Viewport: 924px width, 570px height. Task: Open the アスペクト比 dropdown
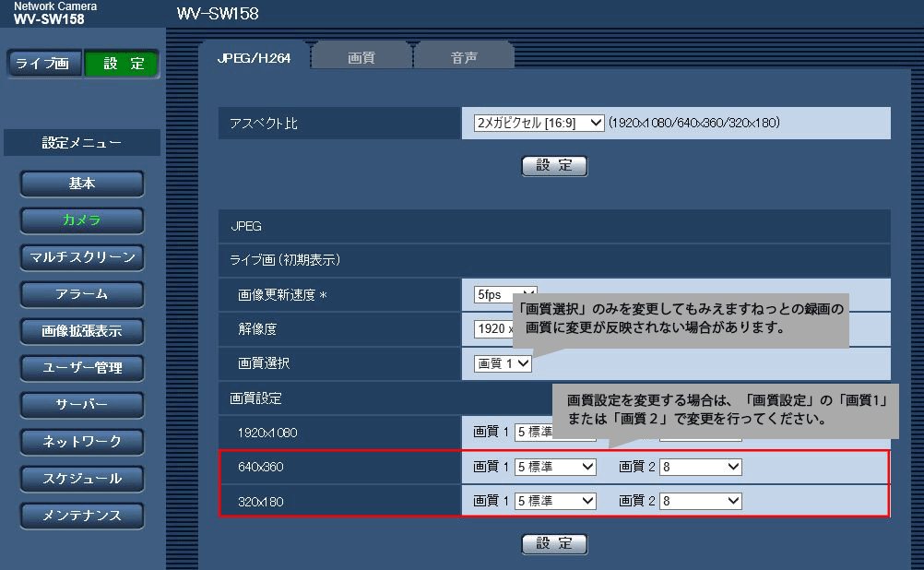pyautogui.click(x=539, y=123)
